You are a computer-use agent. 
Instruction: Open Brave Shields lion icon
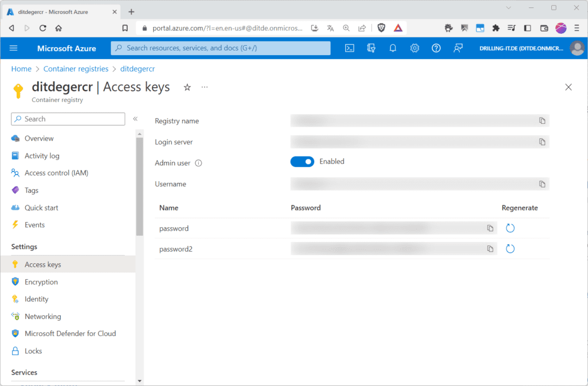tap(381, 28)
